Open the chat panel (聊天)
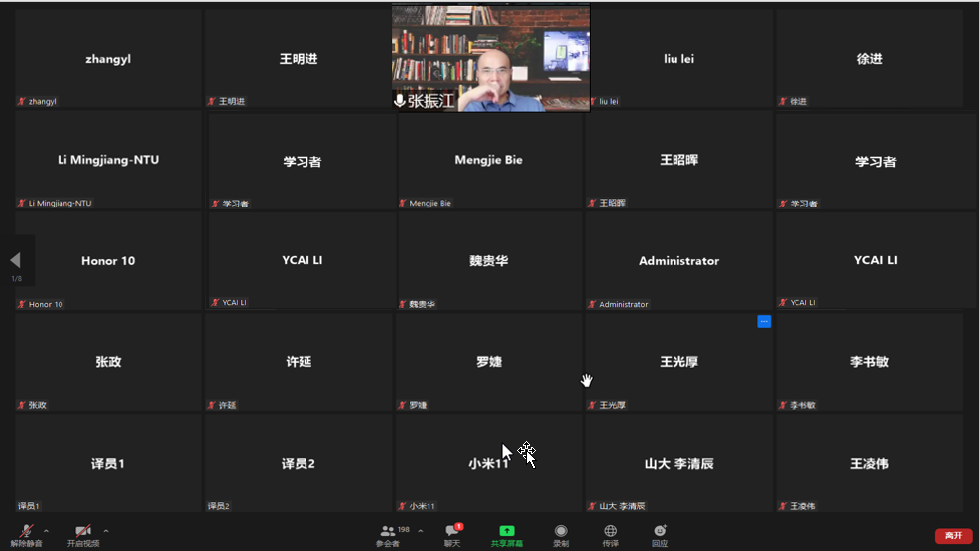 click(452, 534)
